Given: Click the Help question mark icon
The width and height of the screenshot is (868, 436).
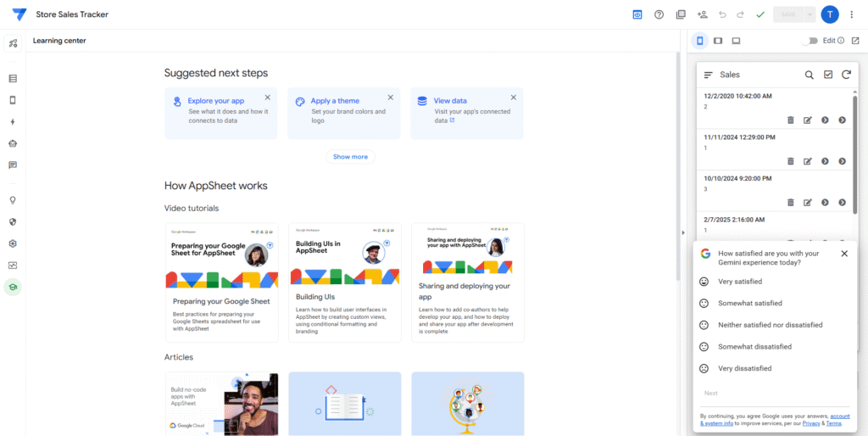Looking at the screenshot, I should point(659,14).
